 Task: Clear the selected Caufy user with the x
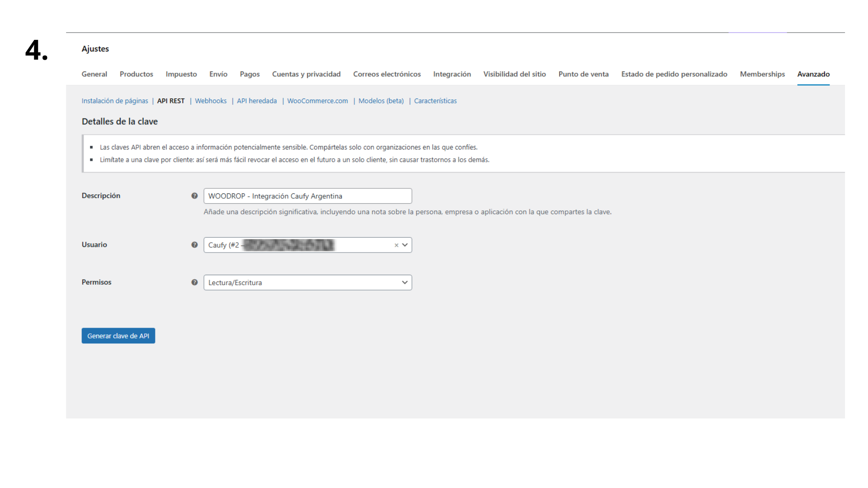tap(396, 245)
